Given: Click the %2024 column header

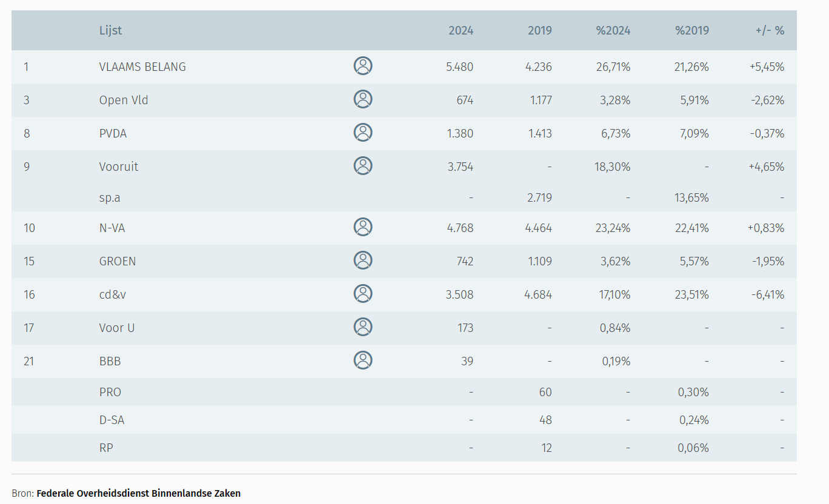Looking at the screenshot, I should click(613, 30).
